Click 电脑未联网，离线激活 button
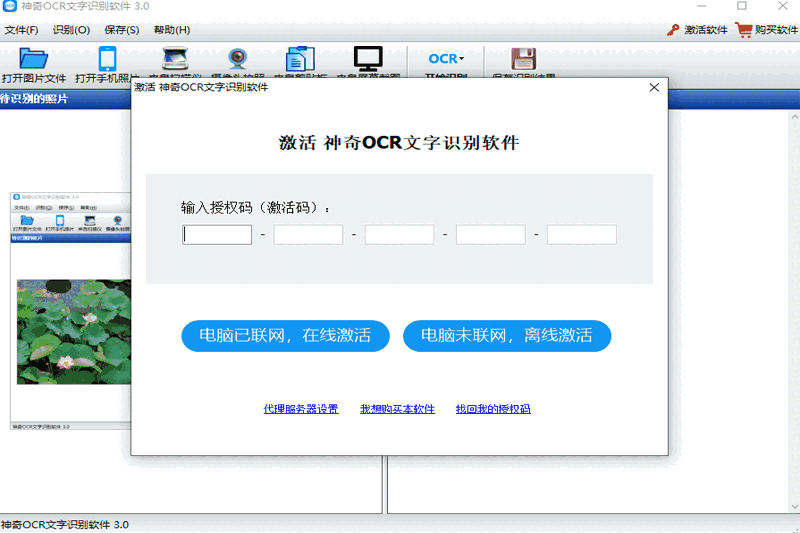This screenshot has height=533, width=800. 507,336
